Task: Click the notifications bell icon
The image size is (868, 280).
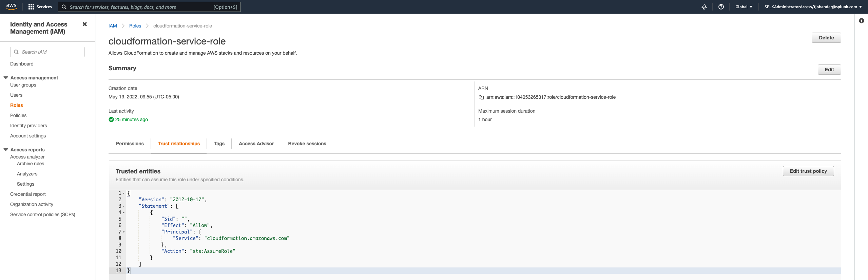Action: [x=704, y=7]
